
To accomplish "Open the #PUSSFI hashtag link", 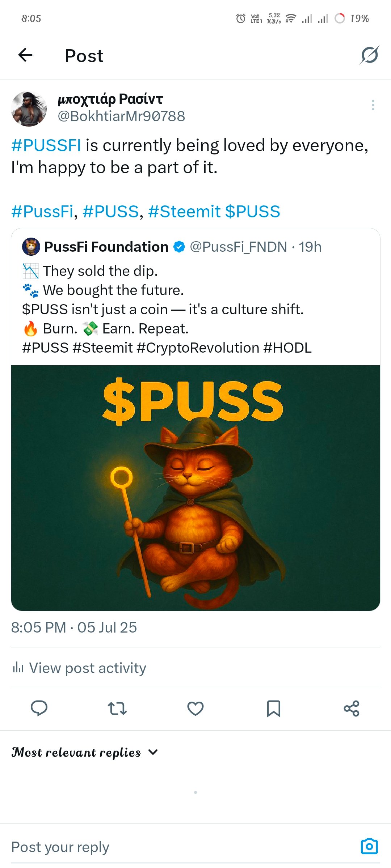I will (46, 145).
